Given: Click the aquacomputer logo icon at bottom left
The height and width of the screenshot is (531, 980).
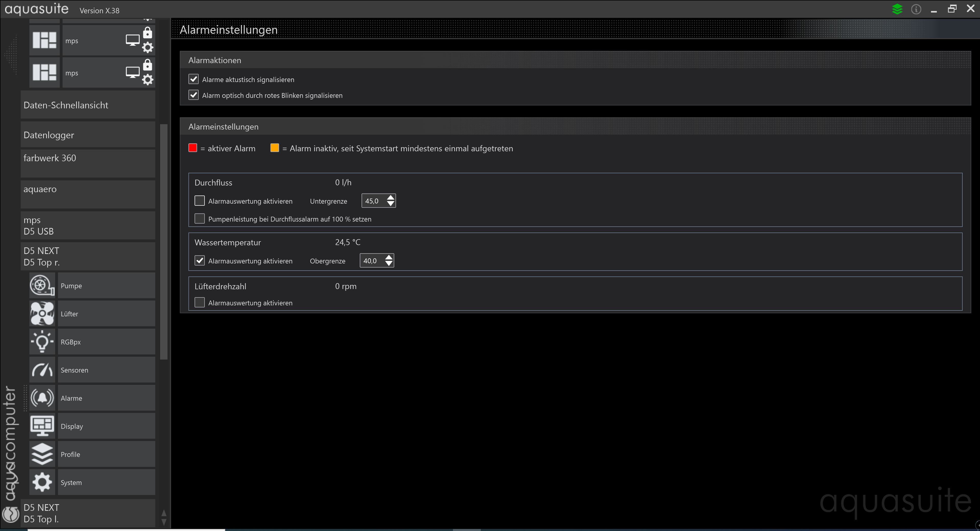Looking at the screenshot, I should pos(10,515).
